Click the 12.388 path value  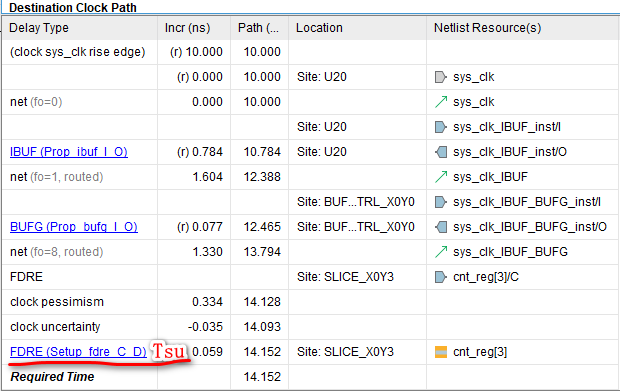click(x=262, y=177)
